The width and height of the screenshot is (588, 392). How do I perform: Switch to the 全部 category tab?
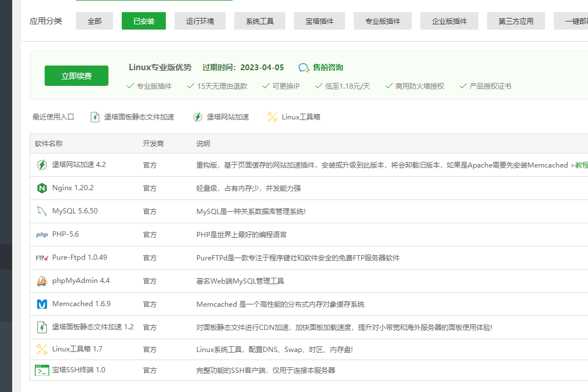coord(95,21)
